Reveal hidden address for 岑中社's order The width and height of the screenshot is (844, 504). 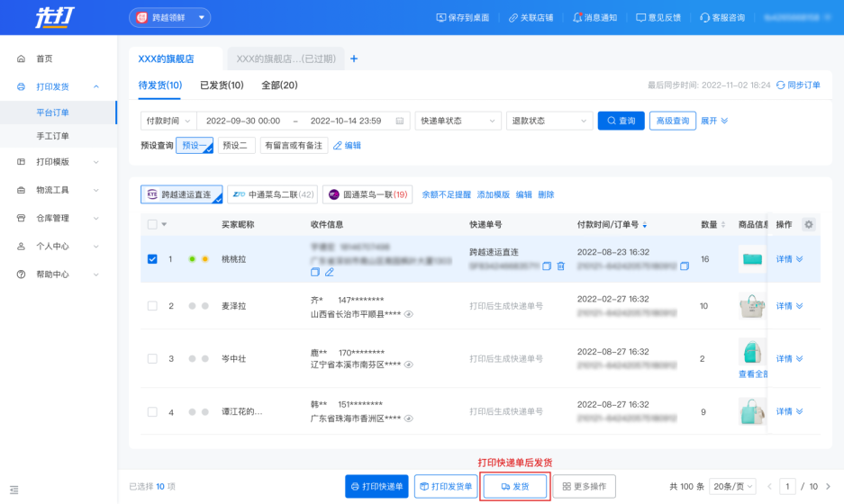point(409,364)
